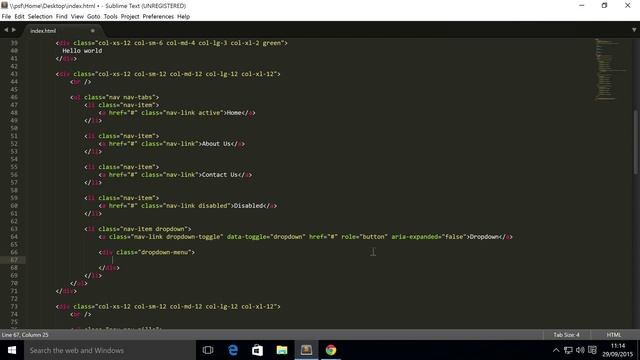The image size is (640, 360).
Task: Click the "nav-link active" class value
Action: (x=193, y=113)
